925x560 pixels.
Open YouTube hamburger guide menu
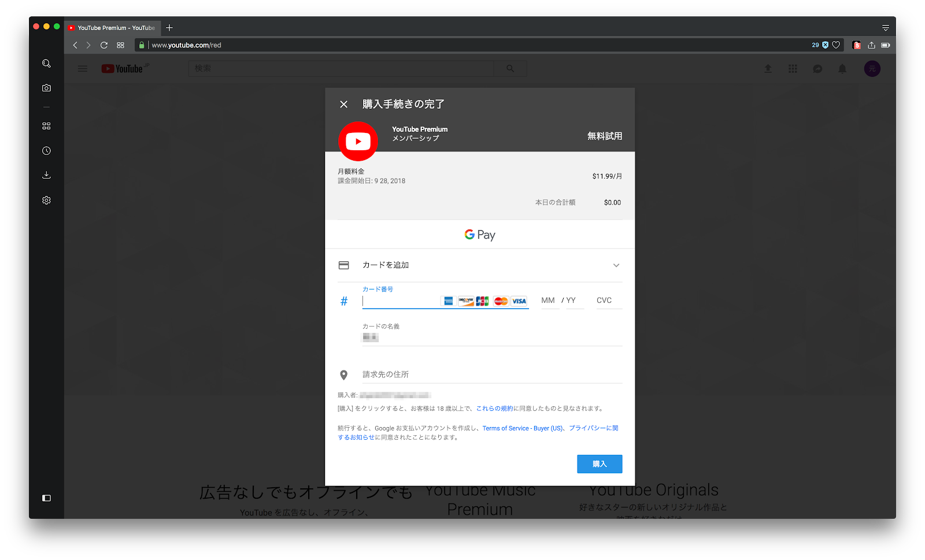point(83,69)
